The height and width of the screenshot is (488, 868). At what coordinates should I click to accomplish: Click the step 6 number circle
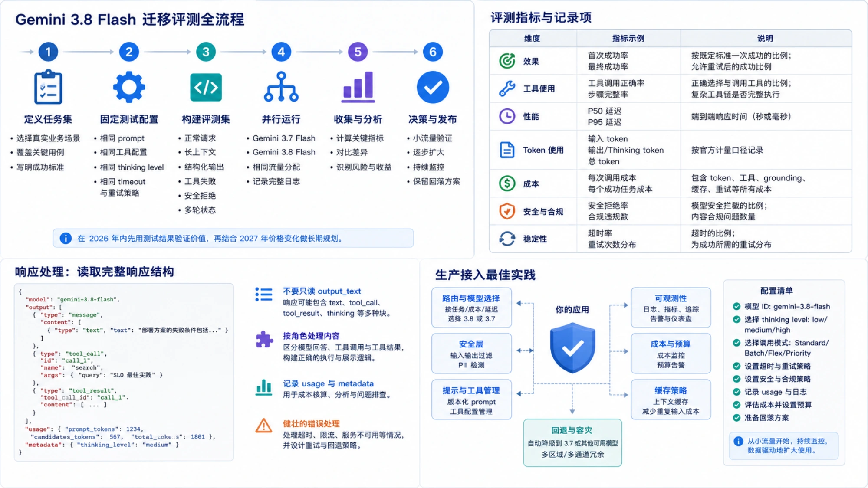(433, 52)
